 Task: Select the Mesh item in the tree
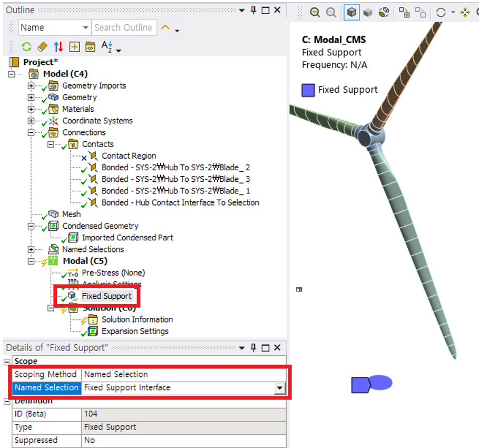(71, 214)
